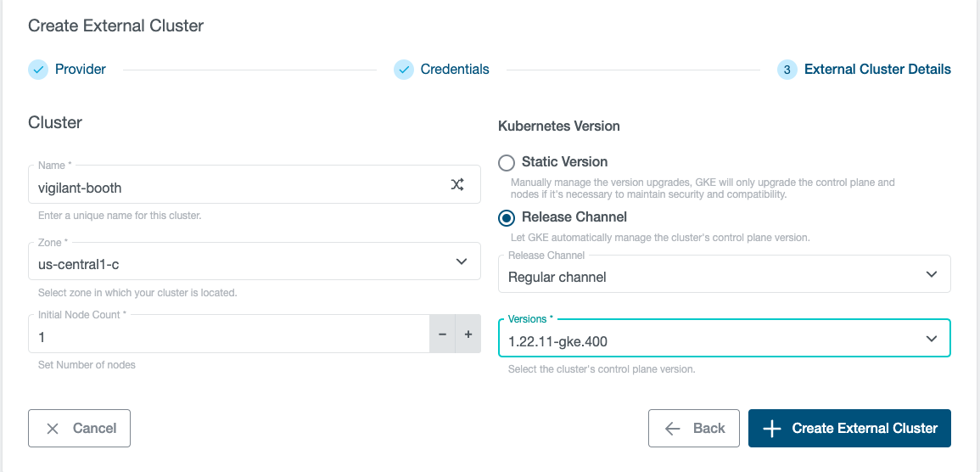Click the Initial Node Count field
980x472 pixels.
pos(229,338)
